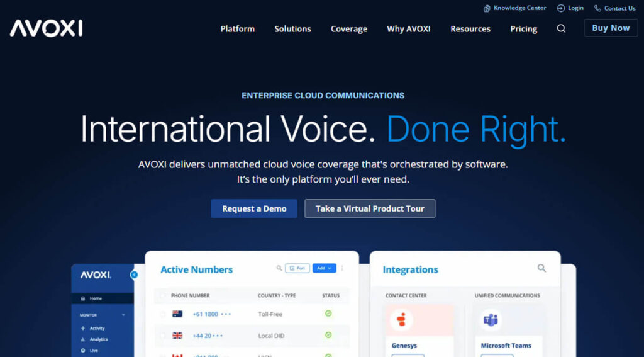Click Take a Virtual Product Tour

click(x=370, y=208)
